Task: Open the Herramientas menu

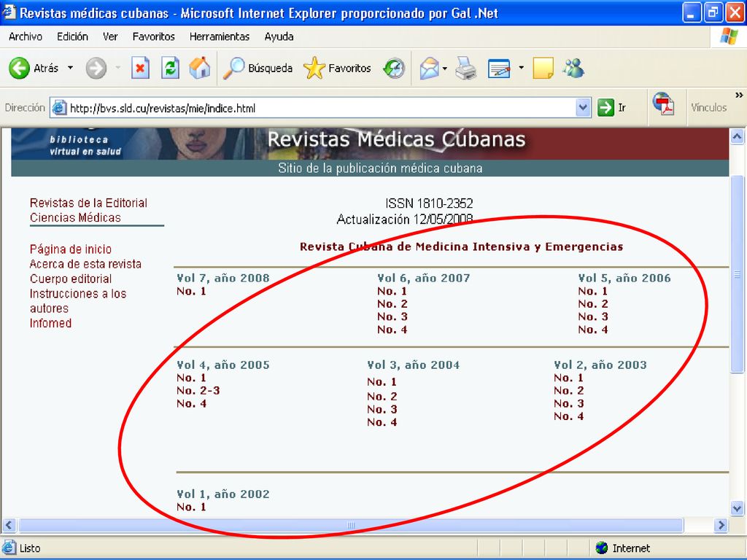Action: (x=220, y=36)
